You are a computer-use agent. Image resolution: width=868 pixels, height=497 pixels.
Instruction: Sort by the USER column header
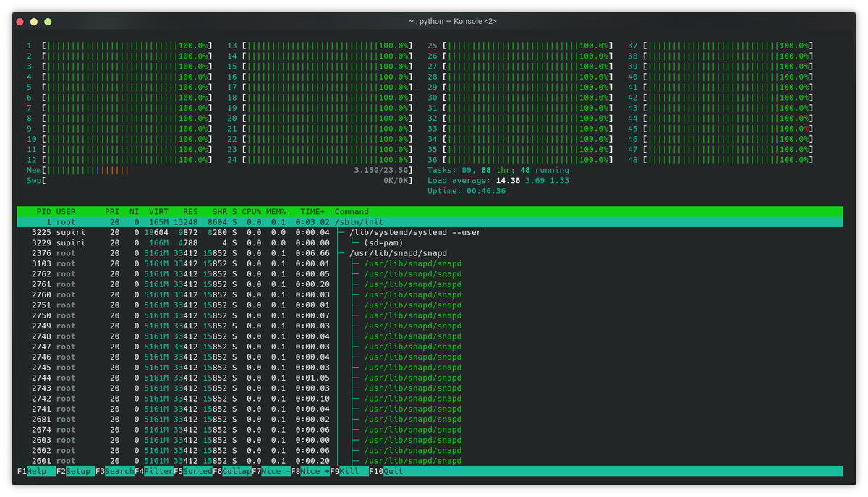click(66, 211)
